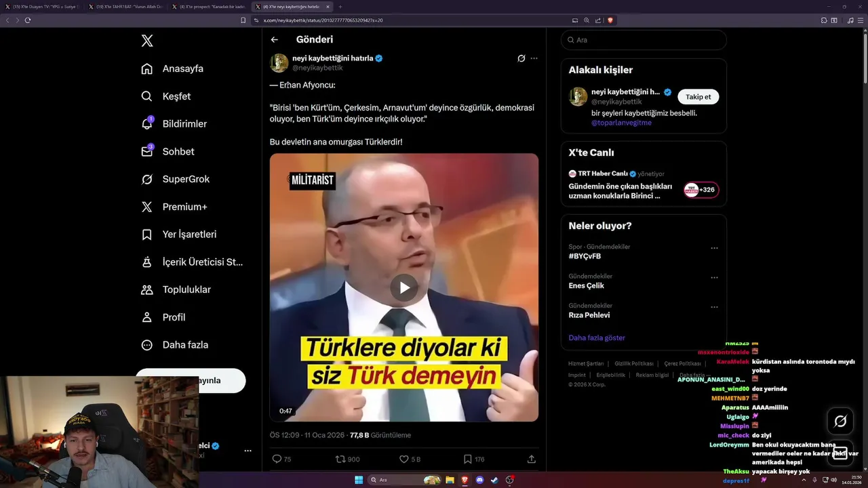Play the Erhan Afyoncu video
Viewport: 868px width, 488px height.
click(x=404, y=287)
